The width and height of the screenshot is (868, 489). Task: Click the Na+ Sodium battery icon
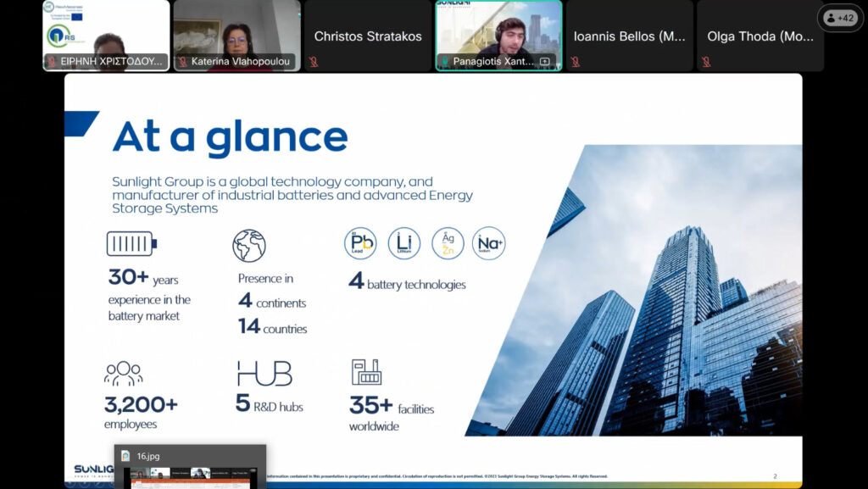(489, 243)
